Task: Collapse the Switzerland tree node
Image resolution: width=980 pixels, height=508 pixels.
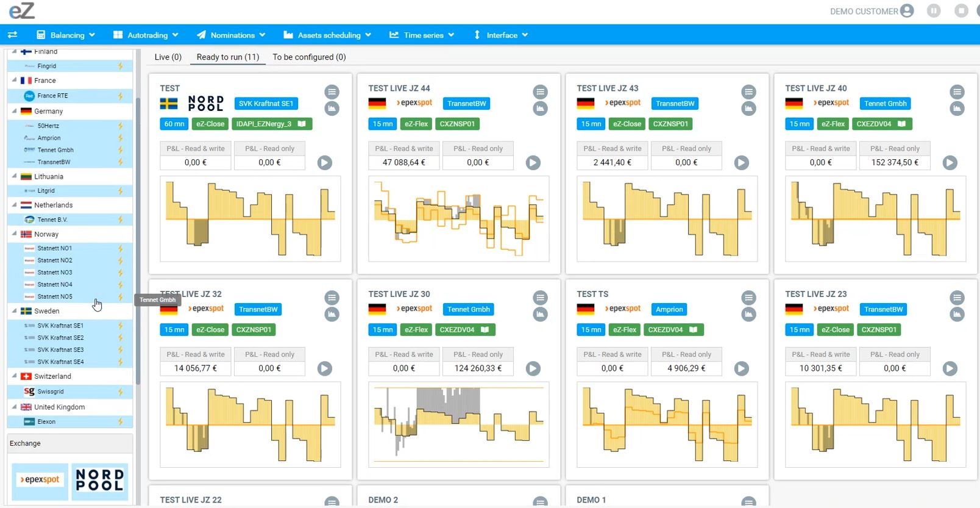Action: click(x=14, y=376)
